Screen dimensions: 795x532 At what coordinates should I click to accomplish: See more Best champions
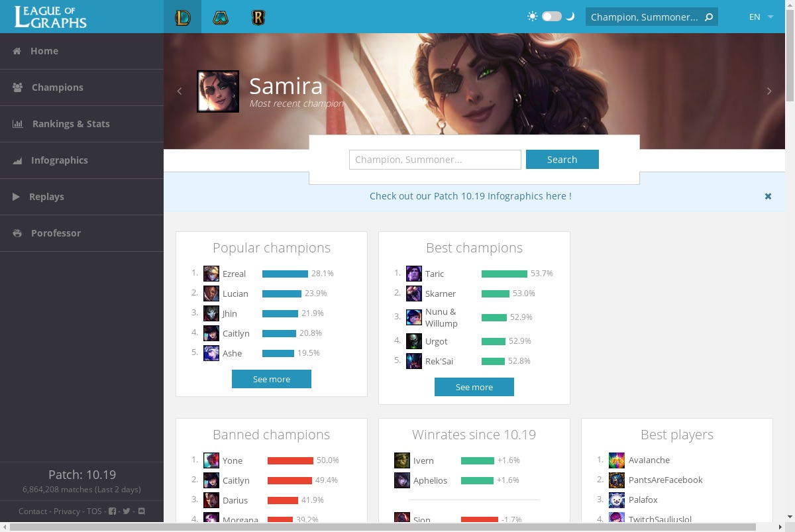pyautogui.click(x=474, y=387)
